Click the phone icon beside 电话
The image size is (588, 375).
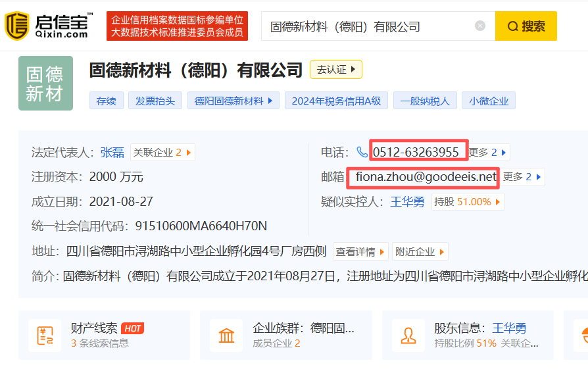pos(362,152)
